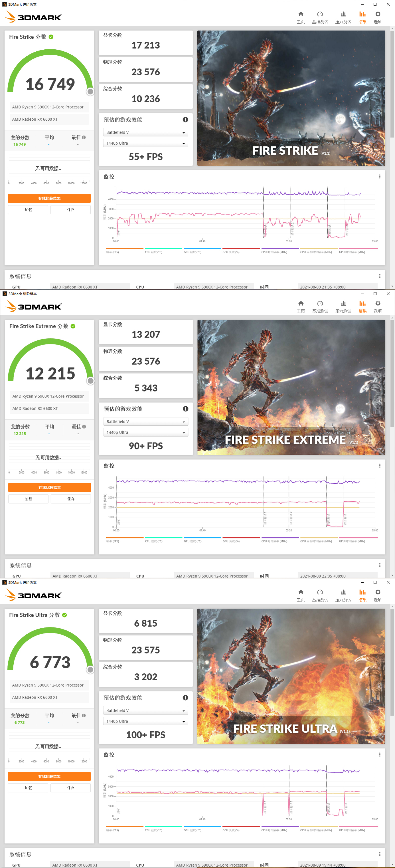395x868 pixels.
Task: Go to 主页 in the Fire Strike Ultra window
Action: [301, 596]
